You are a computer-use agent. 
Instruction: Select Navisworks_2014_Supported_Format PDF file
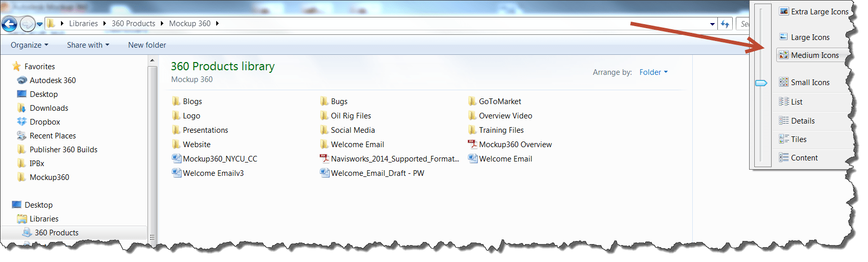(x=389, y=158)
